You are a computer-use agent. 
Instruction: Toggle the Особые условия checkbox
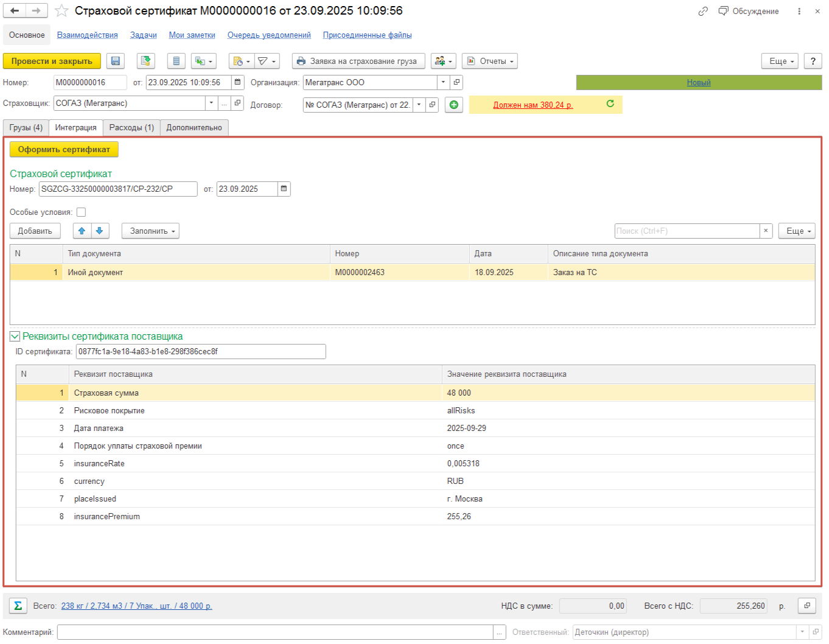pyautogui.click(x=81, y=212)
